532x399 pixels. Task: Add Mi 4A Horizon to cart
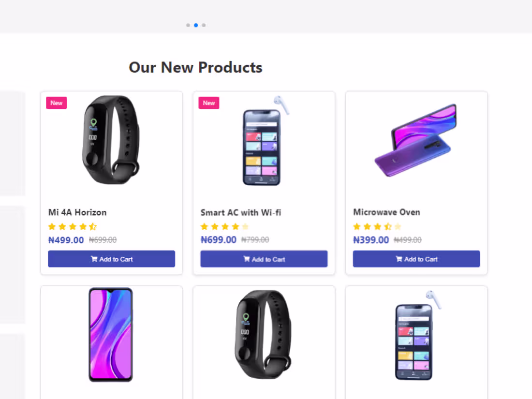[x=111, y=259]
